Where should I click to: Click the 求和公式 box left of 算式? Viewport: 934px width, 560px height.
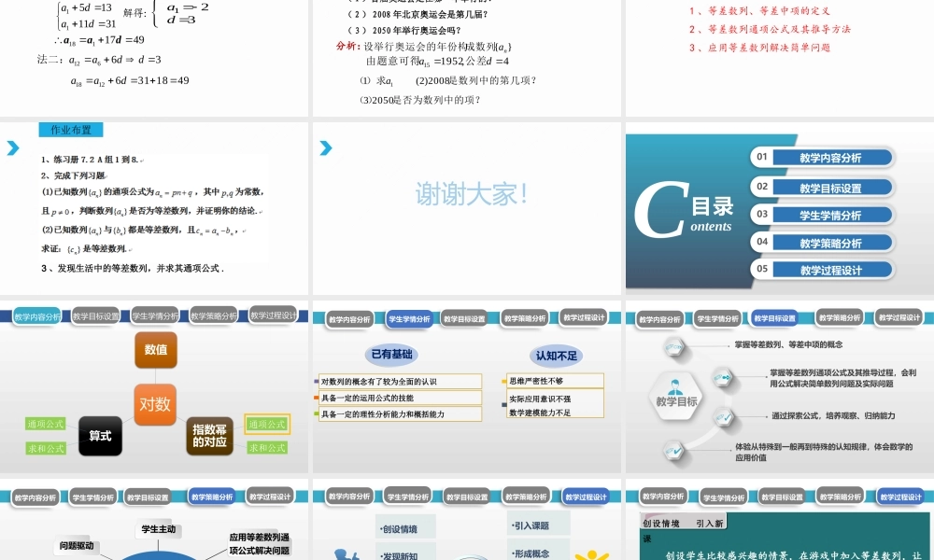46,448
